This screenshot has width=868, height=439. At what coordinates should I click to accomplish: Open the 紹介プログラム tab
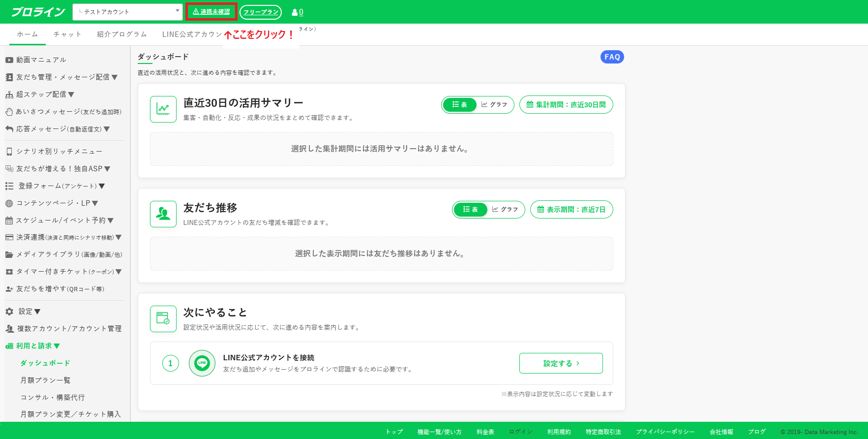click(x=122, y=34)
